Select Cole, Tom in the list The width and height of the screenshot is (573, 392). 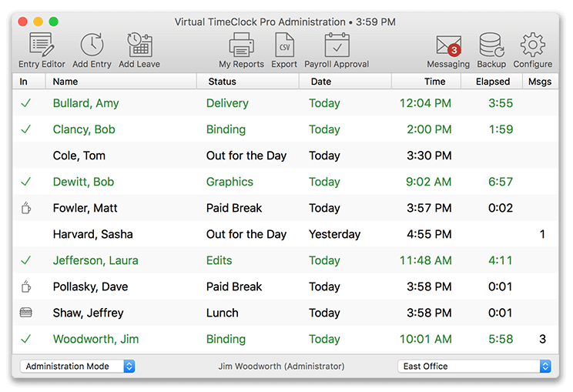coord(79,156)
